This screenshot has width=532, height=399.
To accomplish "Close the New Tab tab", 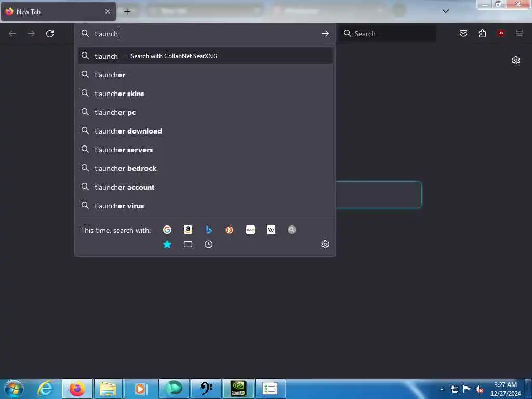I will [x=108, y=11].
